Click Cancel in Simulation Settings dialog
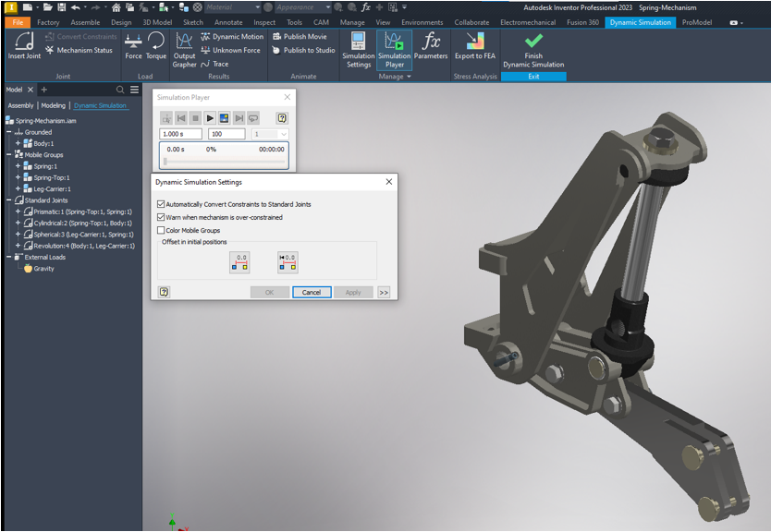The height and width of the screenshot is (532, 771). [312, 292]
